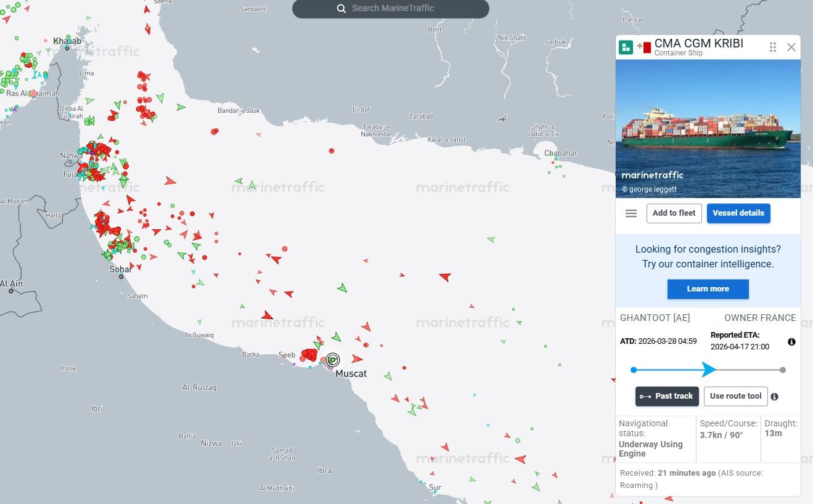Open the OWNER FRANCE destination entry
Viewport: 813px width, 504px height.
coord(760,318)
